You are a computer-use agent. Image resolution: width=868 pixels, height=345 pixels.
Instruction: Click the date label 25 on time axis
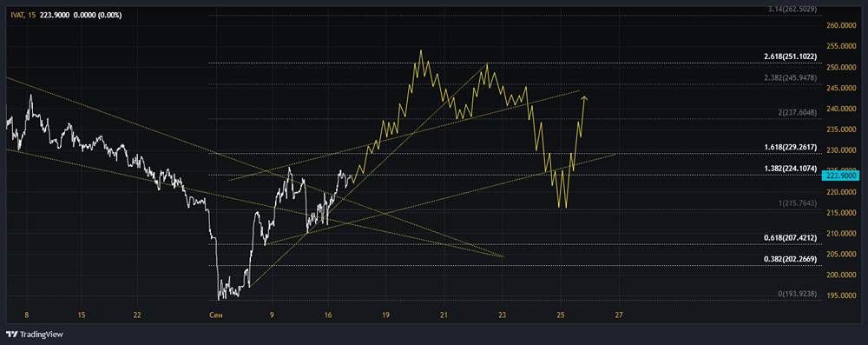pyautogui.click(x=560, y=315)
